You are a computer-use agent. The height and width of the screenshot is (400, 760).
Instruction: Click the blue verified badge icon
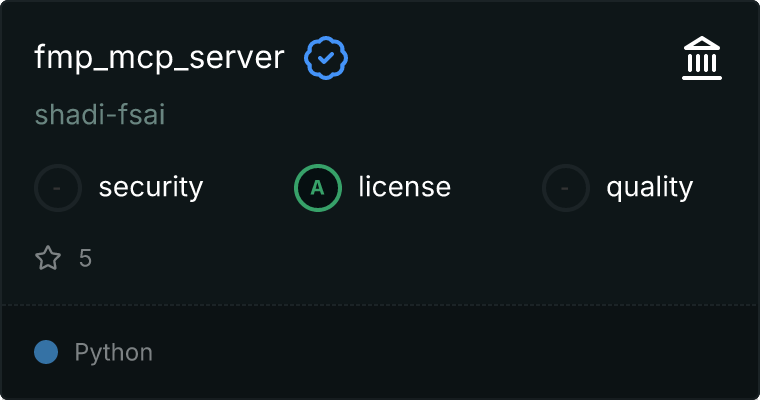pos(326,59)
